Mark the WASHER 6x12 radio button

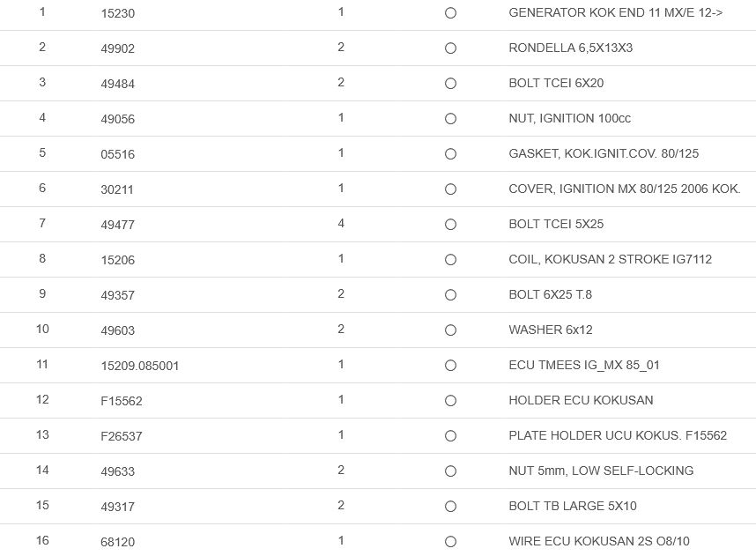pos(450,330)
